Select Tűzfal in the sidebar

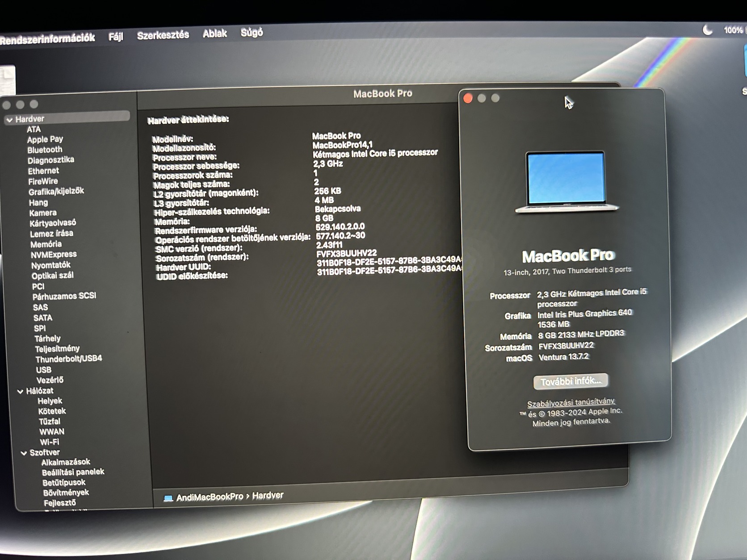coord(49,422)
